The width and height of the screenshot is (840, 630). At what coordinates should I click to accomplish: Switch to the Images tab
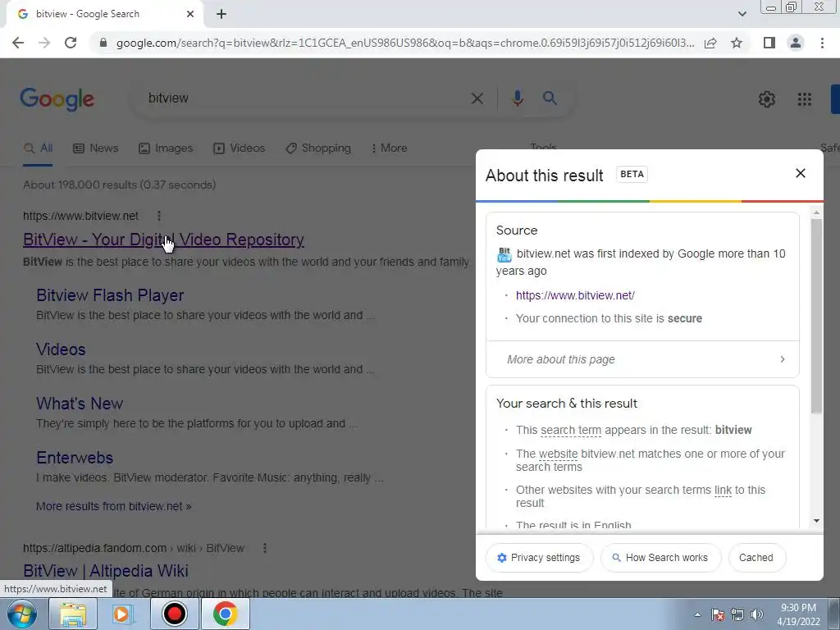point(166,148)
